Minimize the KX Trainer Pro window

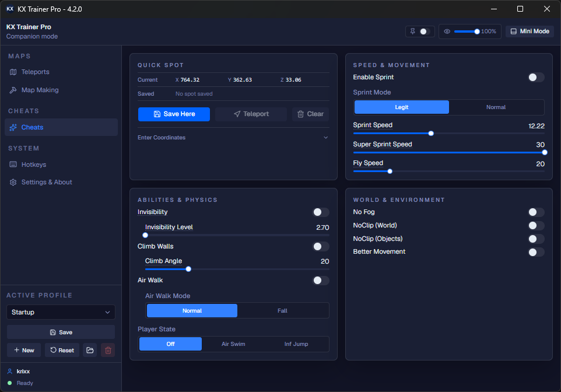point(494,9)
